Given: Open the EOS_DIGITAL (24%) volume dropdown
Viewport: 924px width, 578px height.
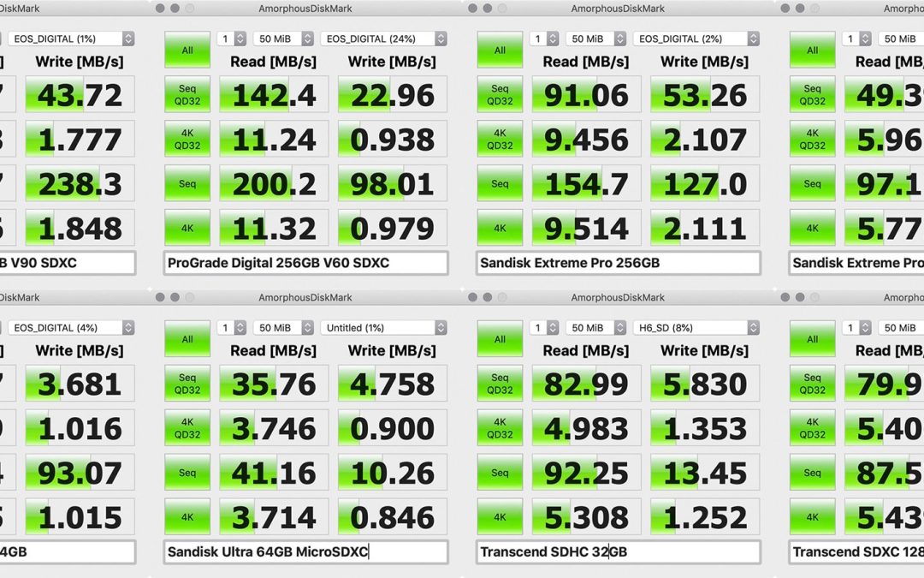Looking at the screenshot, I should 383,39.
